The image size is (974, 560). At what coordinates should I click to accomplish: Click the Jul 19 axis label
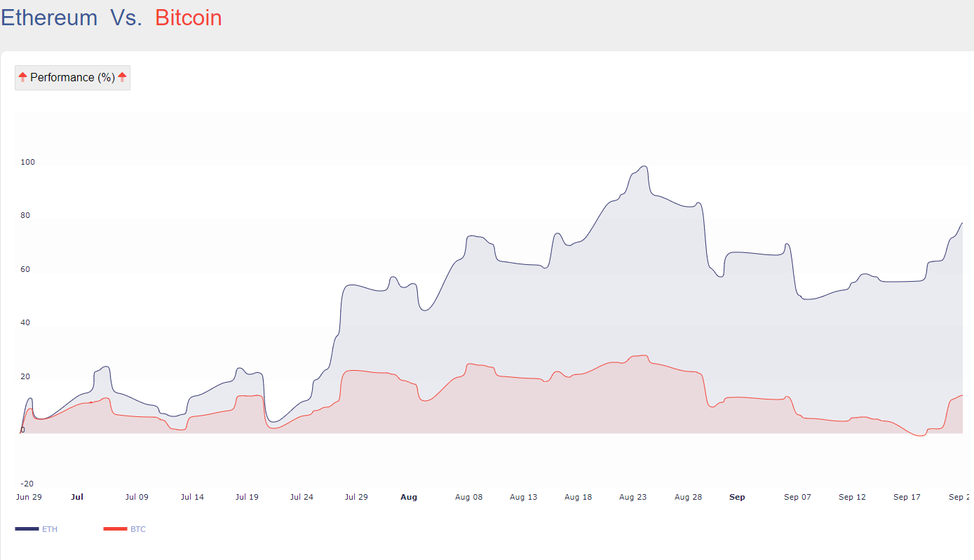point(247,497)
